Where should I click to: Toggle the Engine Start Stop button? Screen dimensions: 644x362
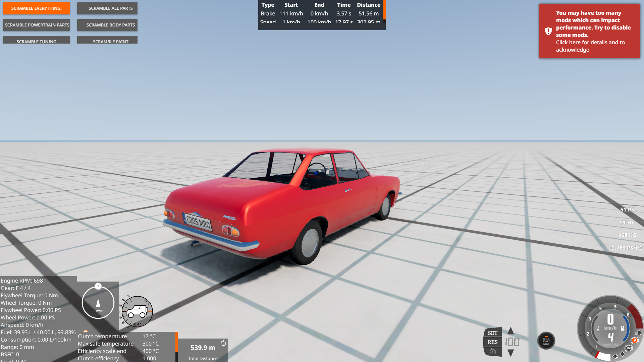click(546, 341)
